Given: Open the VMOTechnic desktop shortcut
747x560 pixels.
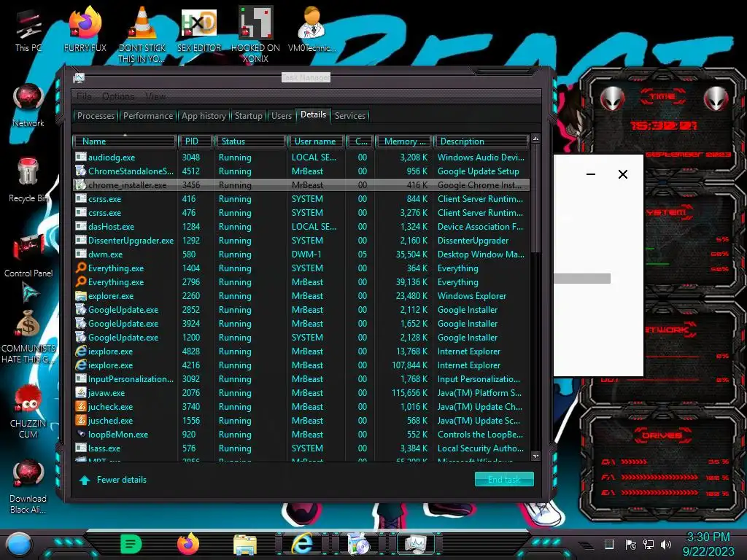Looking at the screenshot, I should 312,29.
